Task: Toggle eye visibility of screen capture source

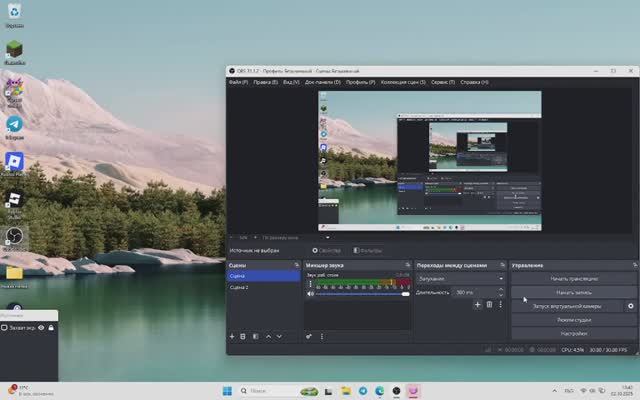Action: 41,327
